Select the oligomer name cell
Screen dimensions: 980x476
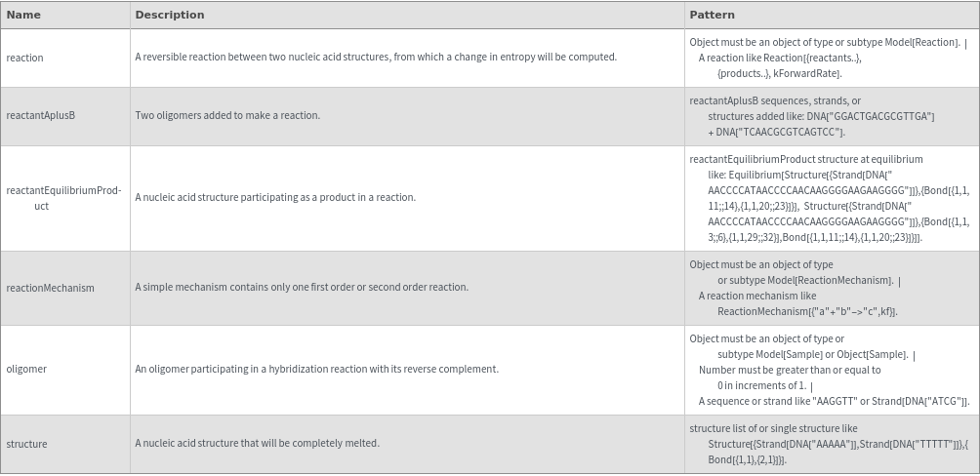[x=26, y=369]
